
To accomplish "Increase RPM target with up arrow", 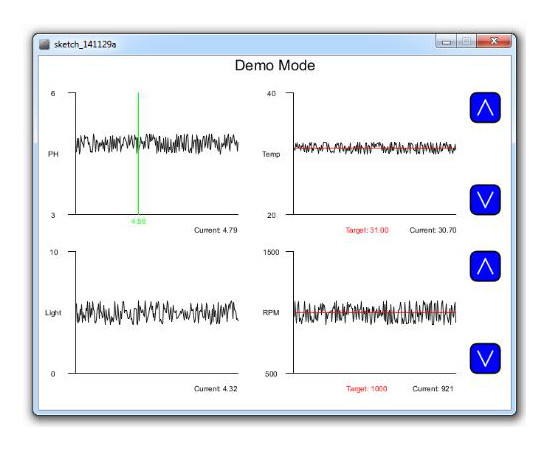I will tap(485, 266).
